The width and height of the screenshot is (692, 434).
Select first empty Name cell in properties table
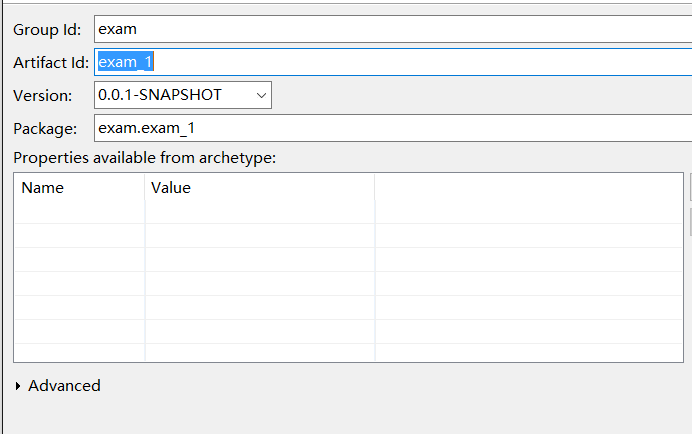coord(79,211)
